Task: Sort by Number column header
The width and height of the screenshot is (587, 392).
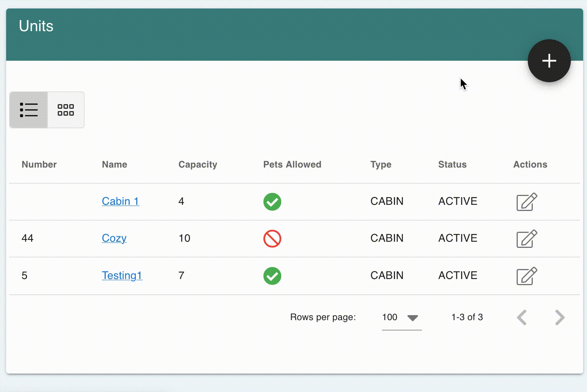Action: pos(39,164)
